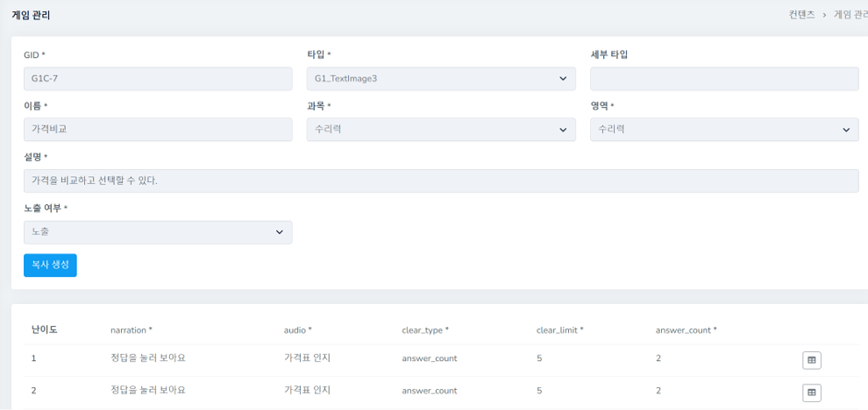Click the table icon in difficulty row 2
This screenshot has height=410, width=868.
811,392
